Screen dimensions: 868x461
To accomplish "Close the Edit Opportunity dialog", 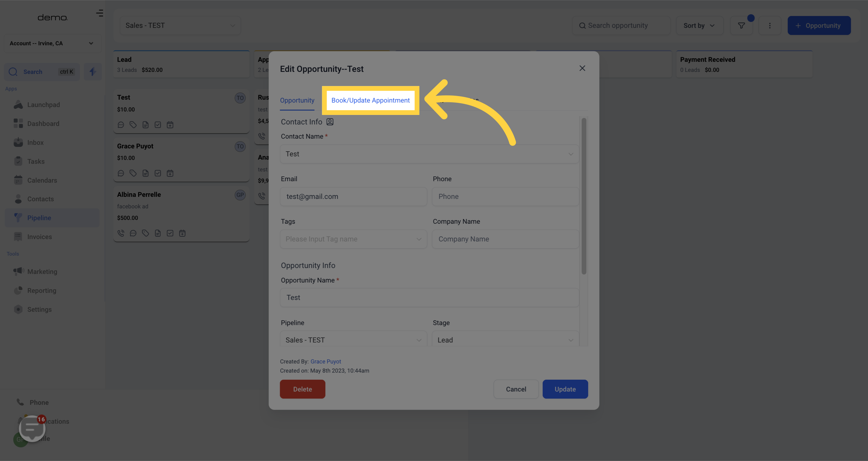I will [582, 68].
